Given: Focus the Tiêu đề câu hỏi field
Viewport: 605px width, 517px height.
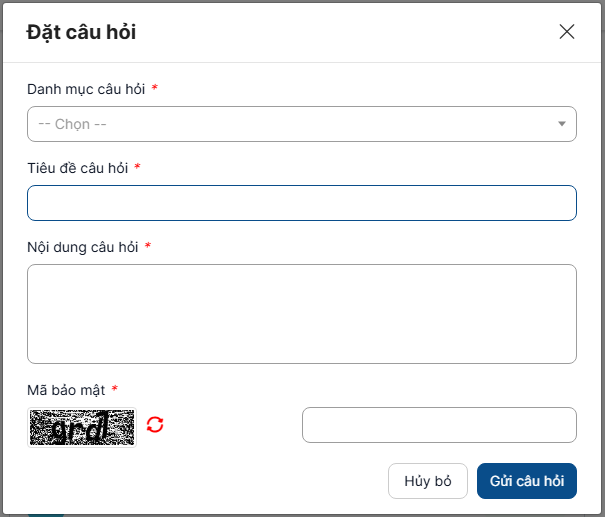Looking at the screenshot, I should point(301,203).
